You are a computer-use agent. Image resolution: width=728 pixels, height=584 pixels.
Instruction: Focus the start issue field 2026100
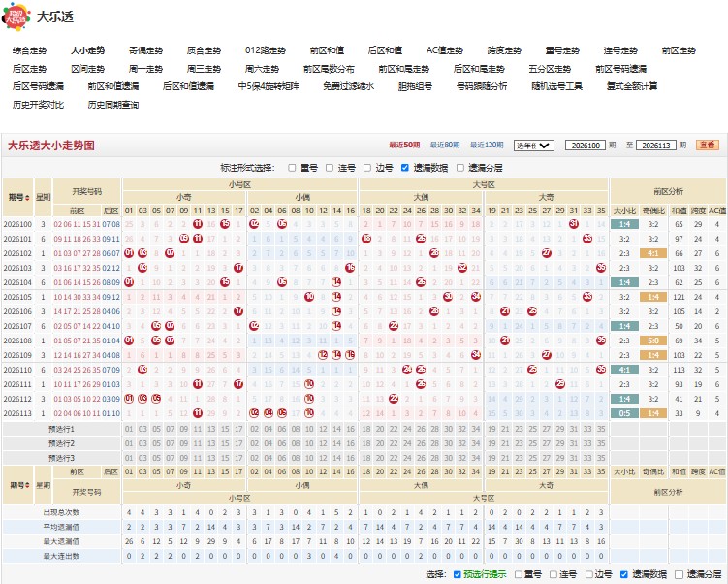click(x=586, y=146)
